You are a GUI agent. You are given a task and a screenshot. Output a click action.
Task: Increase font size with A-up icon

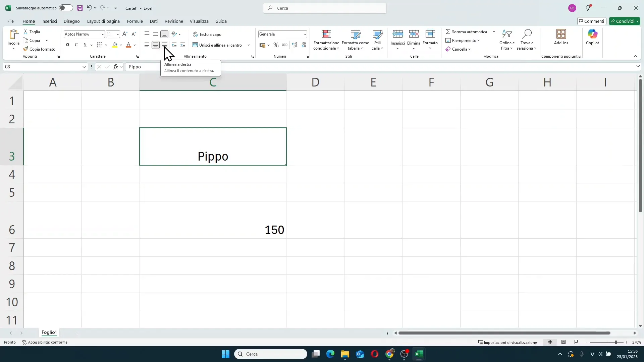tap(125, 34)
